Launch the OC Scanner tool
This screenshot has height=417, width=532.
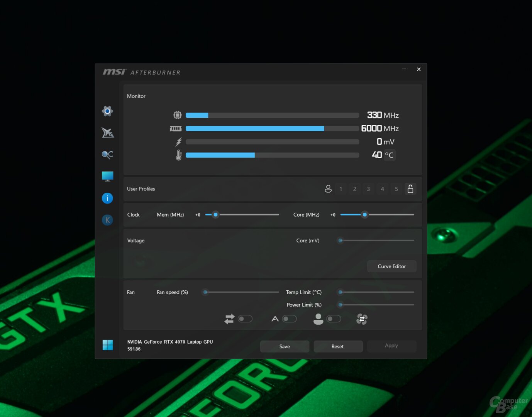click(x=107, y=154)
